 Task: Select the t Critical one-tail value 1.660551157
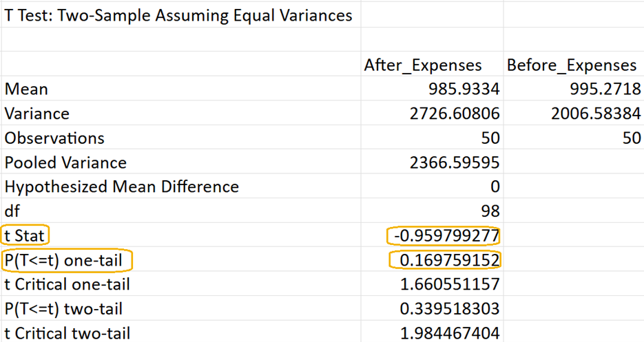click(450, 284)
